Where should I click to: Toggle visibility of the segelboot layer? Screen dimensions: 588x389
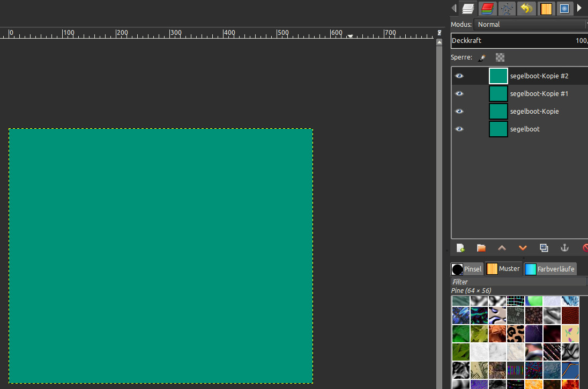pyautogui.click(x=459, y=129)
